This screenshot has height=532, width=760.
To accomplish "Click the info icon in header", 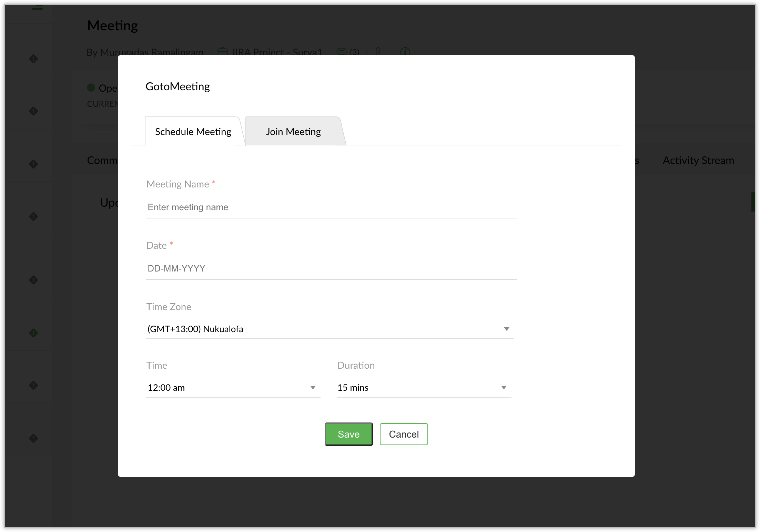I will (x=405, y=52).
